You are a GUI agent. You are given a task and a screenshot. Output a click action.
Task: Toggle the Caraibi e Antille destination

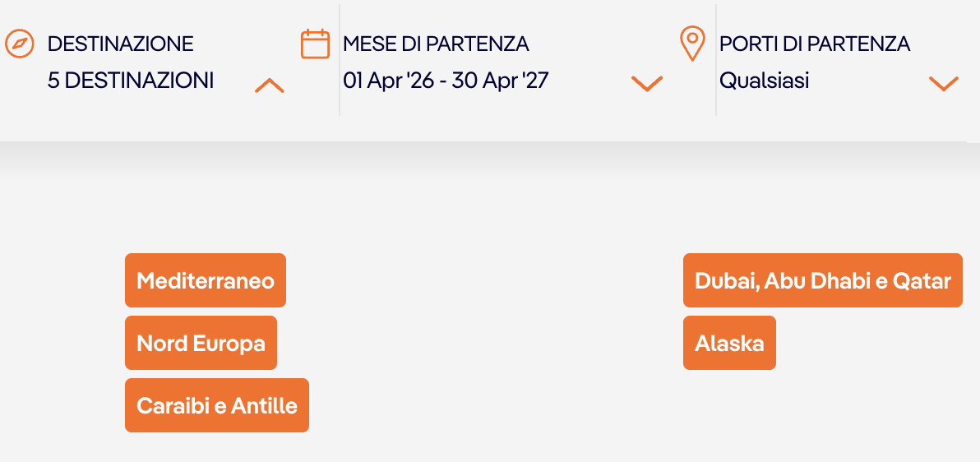pyautogui.click(x=217, y=405)
